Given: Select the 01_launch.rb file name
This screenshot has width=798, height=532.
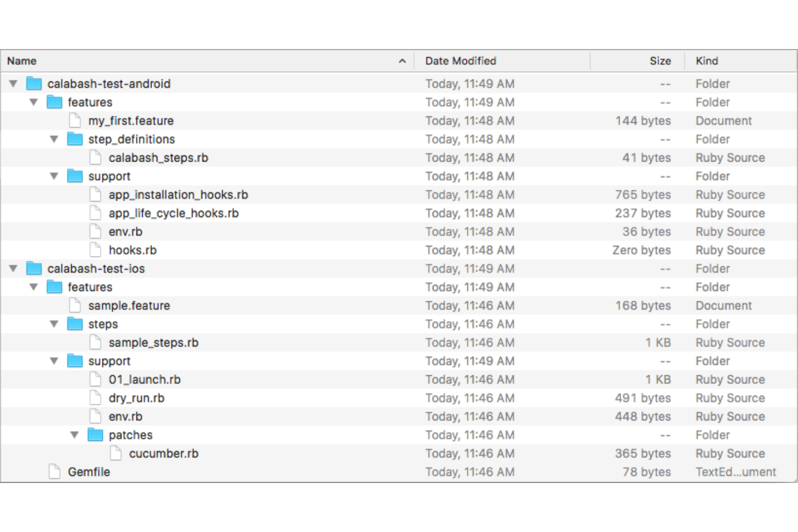Looking at the screenshot, I should (x=145, y=379).
